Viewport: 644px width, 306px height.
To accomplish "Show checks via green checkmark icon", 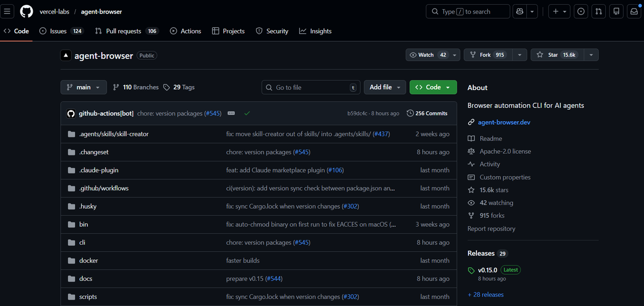I will 247,113.
